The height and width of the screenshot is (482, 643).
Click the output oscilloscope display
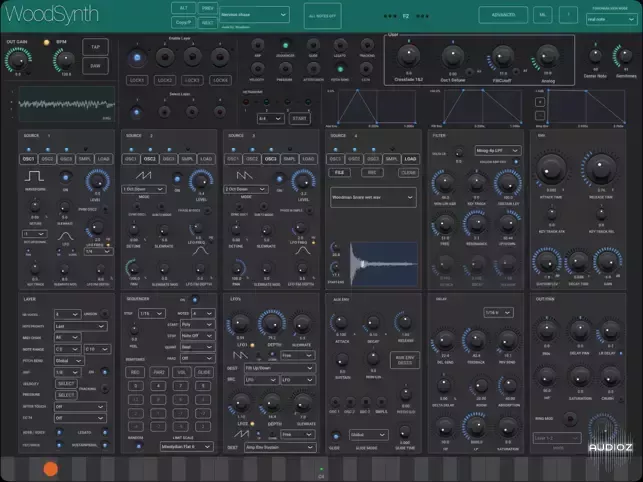67,104
